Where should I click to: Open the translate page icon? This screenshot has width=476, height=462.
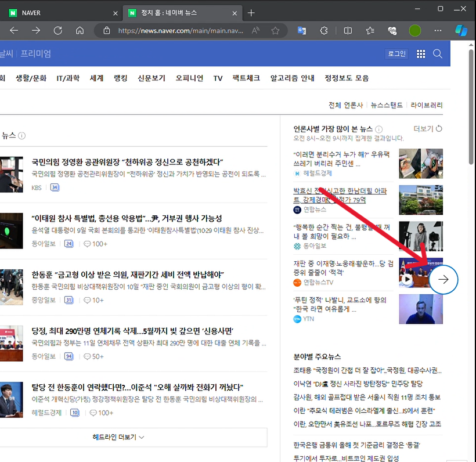302,30
